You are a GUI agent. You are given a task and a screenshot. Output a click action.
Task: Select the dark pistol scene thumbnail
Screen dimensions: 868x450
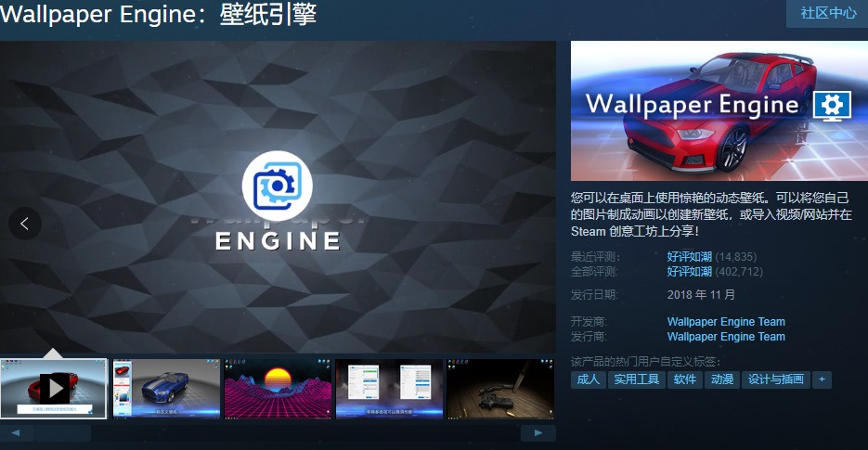point(500,389)
